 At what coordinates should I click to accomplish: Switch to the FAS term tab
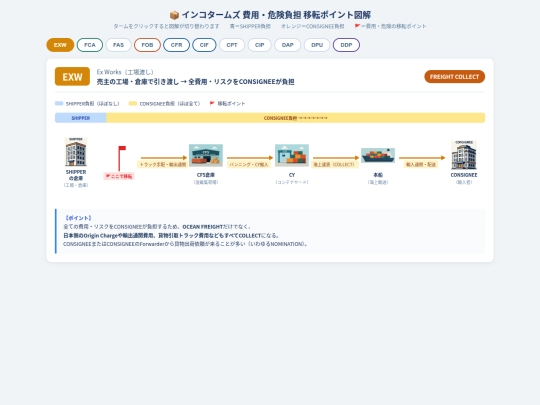pos(118,45)
